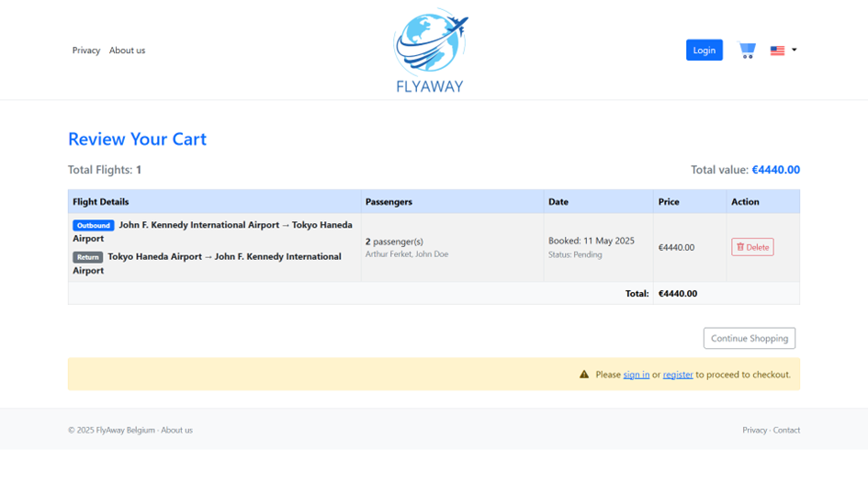This screenshot has height=483, width=868.
Task: Click the Outbound badge
Action: pyautogui.click(x=93, y=225)
